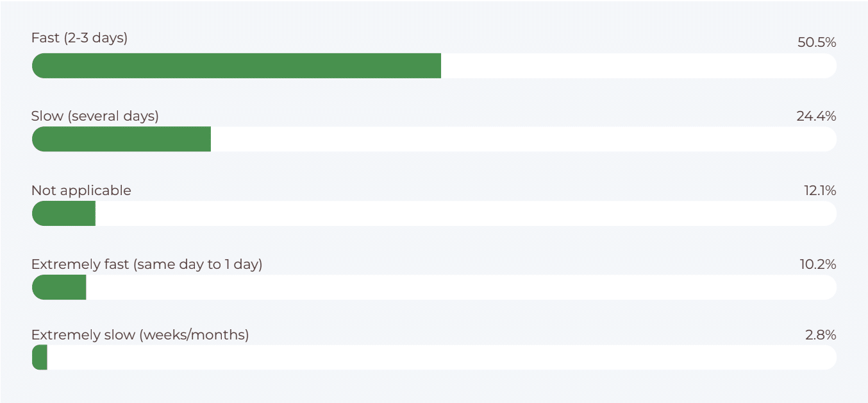The height and width of the screenshot is (403, 868).
Task: Click the empty track of Extremely slow bar
Action: [x=442, y=357]
